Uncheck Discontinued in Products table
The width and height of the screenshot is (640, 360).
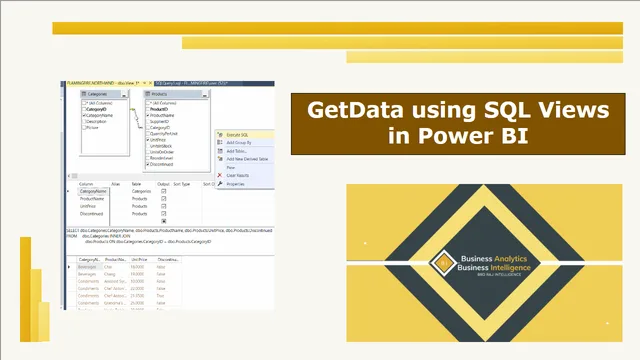[x=148, y=164]
